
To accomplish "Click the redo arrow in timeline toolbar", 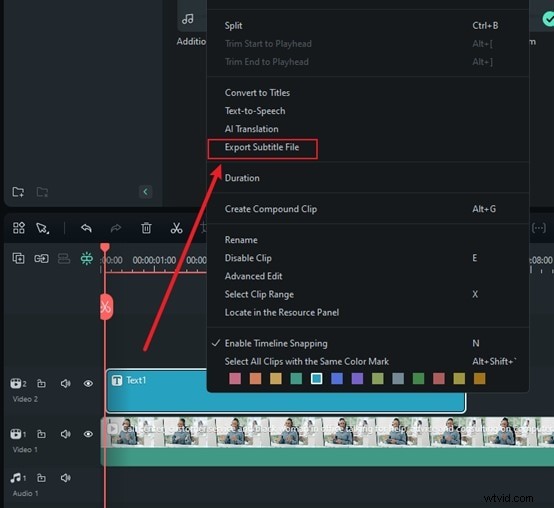I will pos(116,228).
